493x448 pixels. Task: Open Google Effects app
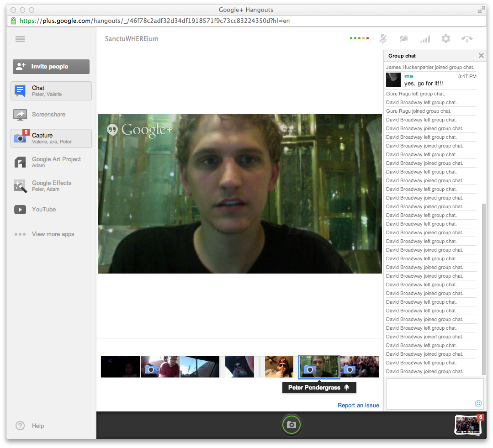tap(51, 186)
